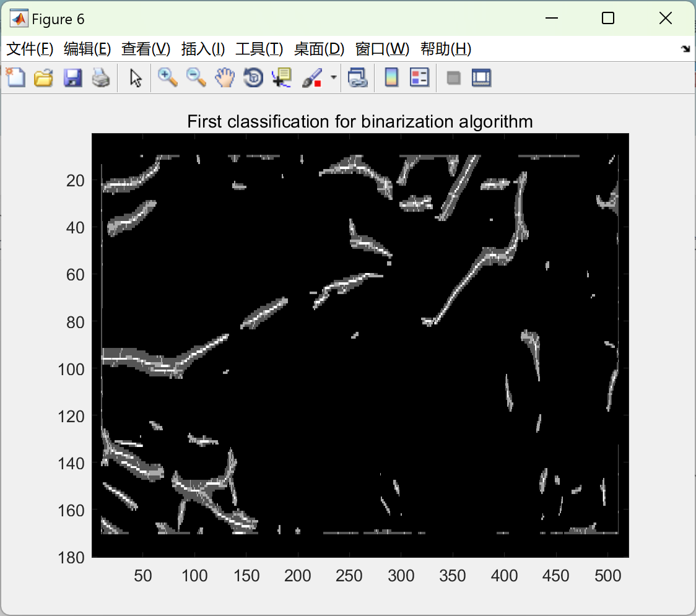Activate the Zoom In magnifier tool
Image resolution: width=696 pixels, height=616 pixels.
coord(168,77)
